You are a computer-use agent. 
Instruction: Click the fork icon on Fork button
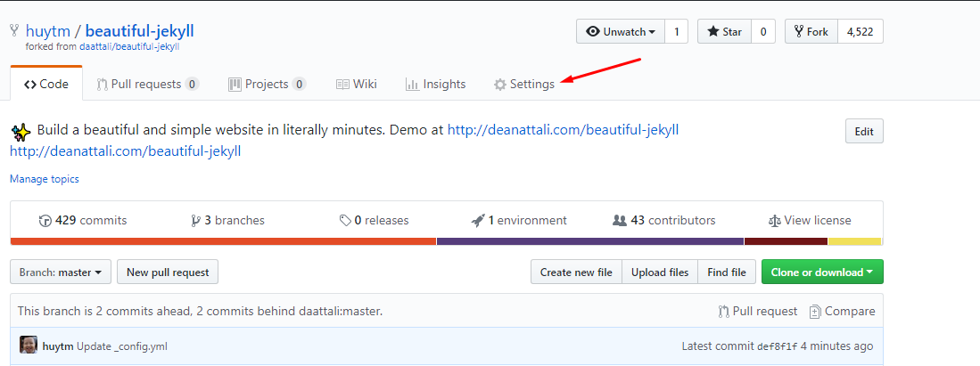point(798,32)
